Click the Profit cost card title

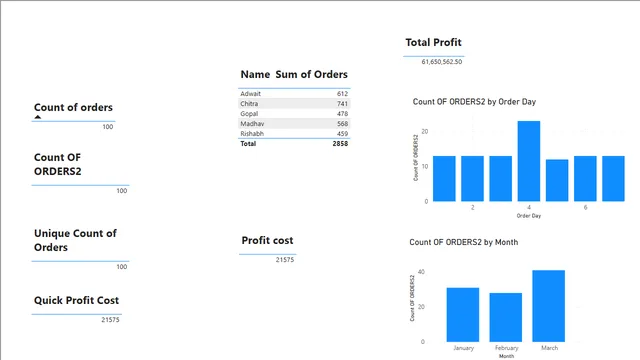pyautogui.click(x=267, y=240)
